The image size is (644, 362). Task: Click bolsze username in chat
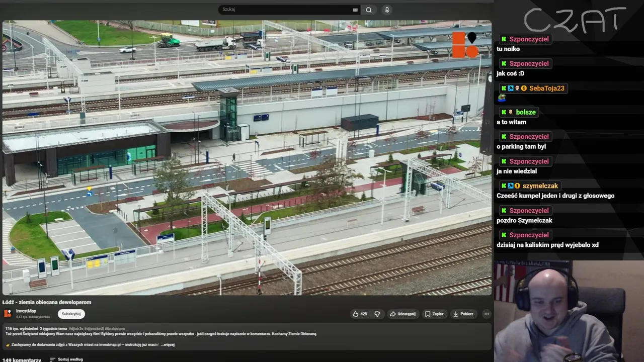(526, 112)
